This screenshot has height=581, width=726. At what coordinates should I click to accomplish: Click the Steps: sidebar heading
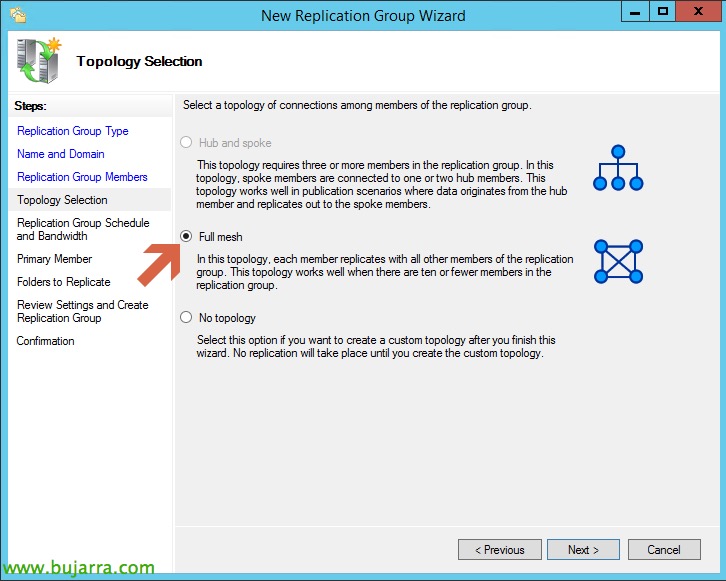pos(30,106)
